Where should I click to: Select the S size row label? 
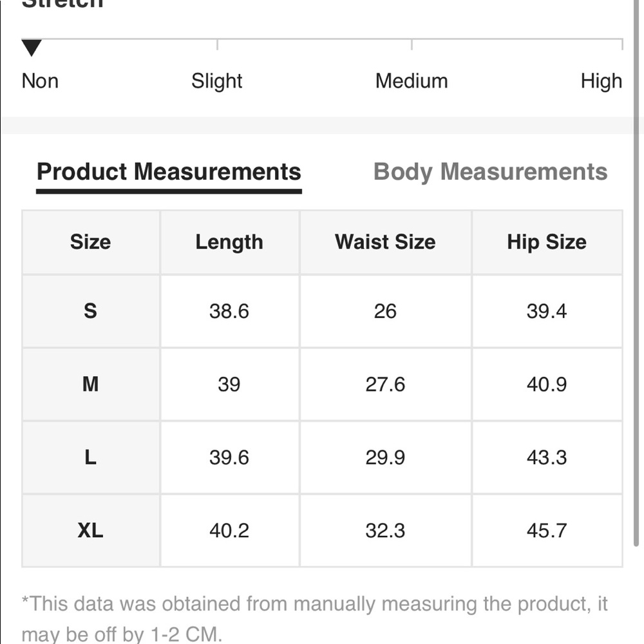point(90,311)
